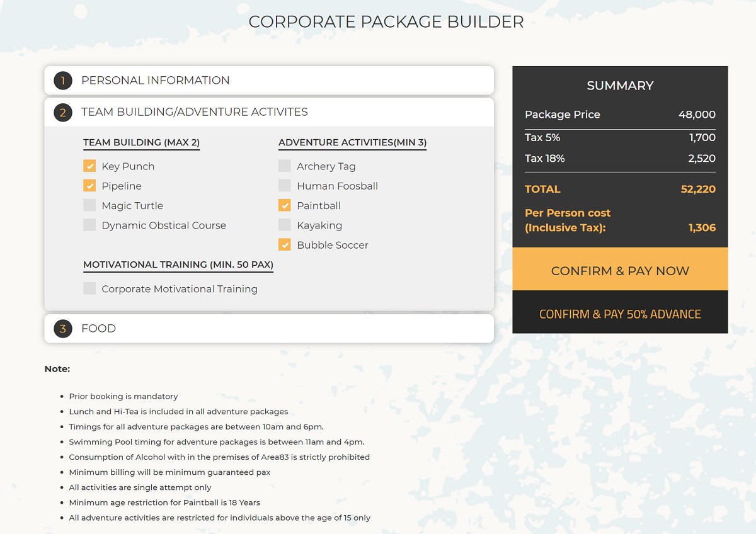756x534 pixels.
Task: Click the step 3 circle icon
Action: (x=62, y=328)
